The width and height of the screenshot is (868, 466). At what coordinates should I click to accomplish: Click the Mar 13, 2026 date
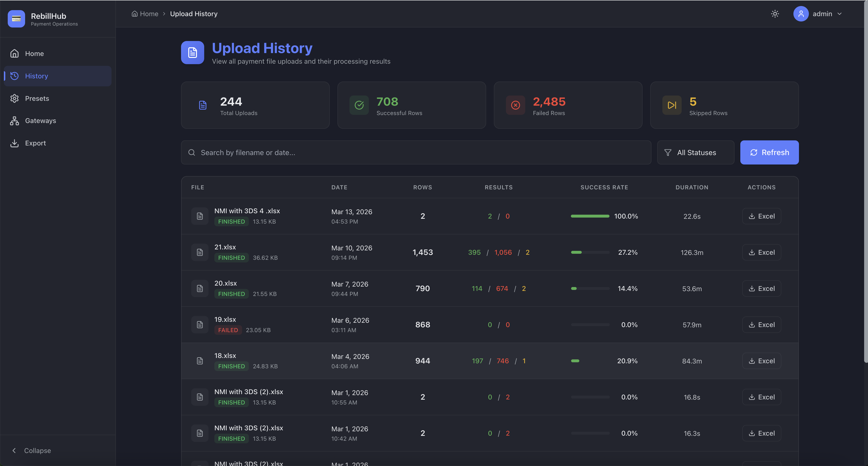pyautogui.click(x=352, y=212)
